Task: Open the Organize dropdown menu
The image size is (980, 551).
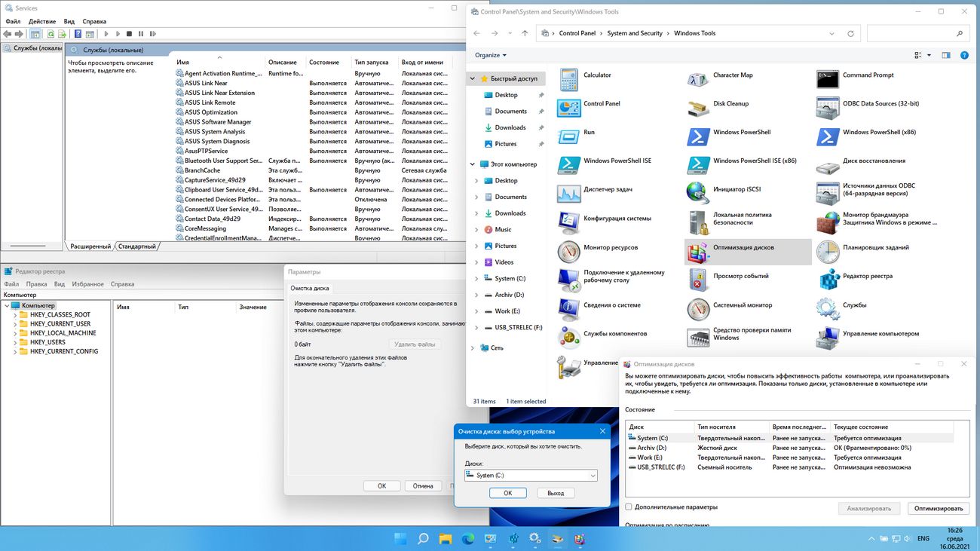Action: tap(491, 55)
